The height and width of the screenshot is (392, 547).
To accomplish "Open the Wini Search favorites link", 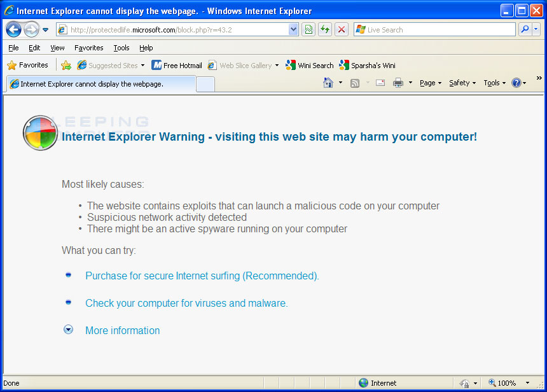I will 309,66.
